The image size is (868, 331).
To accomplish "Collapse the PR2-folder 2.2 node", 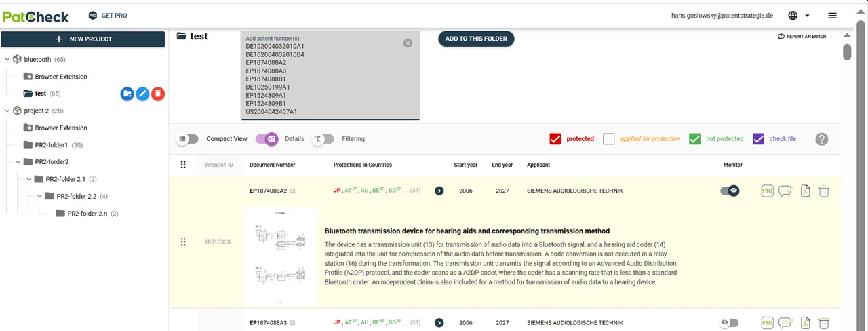I will [40, 196].
